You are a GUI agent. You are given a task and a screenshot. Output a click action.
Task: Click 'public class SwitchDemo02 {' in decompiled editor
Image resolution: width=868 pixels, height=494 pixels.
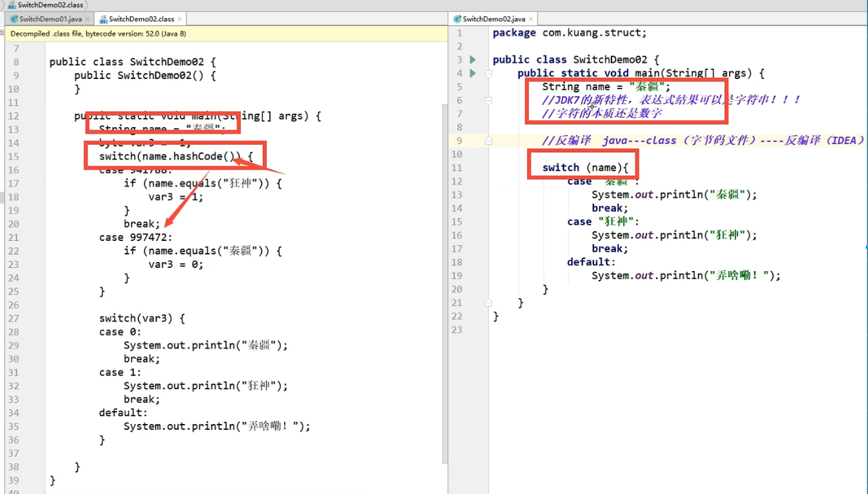(x=132, y=62)
